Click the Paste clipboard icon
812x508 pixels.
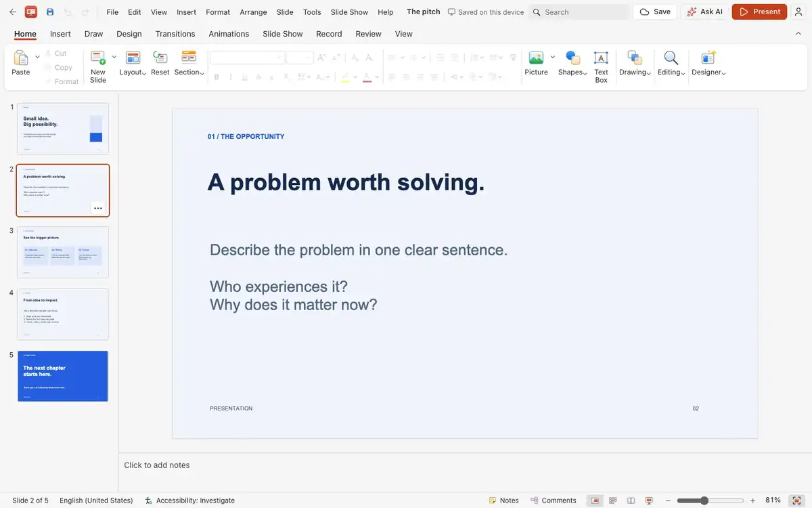[20, 58]
